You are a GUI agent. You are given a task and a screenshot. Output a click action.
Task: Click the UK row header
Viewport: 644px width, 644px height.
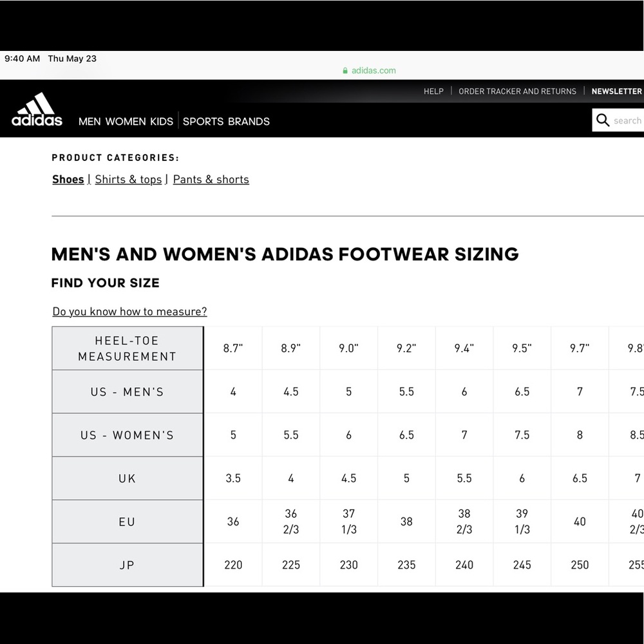[128, 478]
